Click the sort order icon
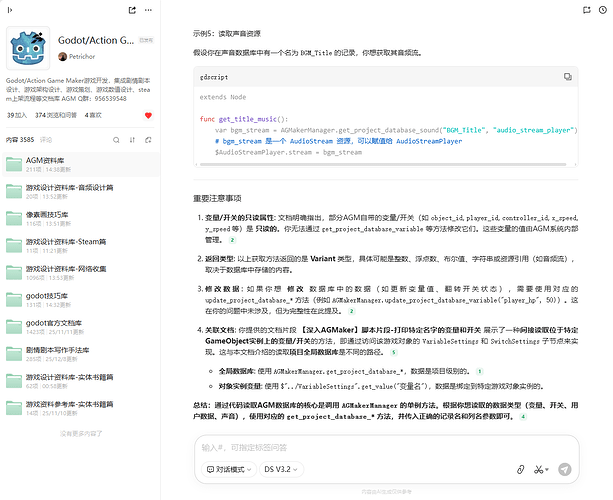This screenshot has height=500, width=613. 134,140
